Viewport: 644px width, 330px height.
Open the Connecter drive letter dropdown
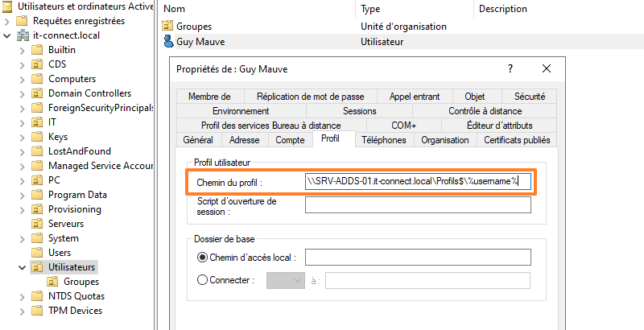(x=286, y=281)
